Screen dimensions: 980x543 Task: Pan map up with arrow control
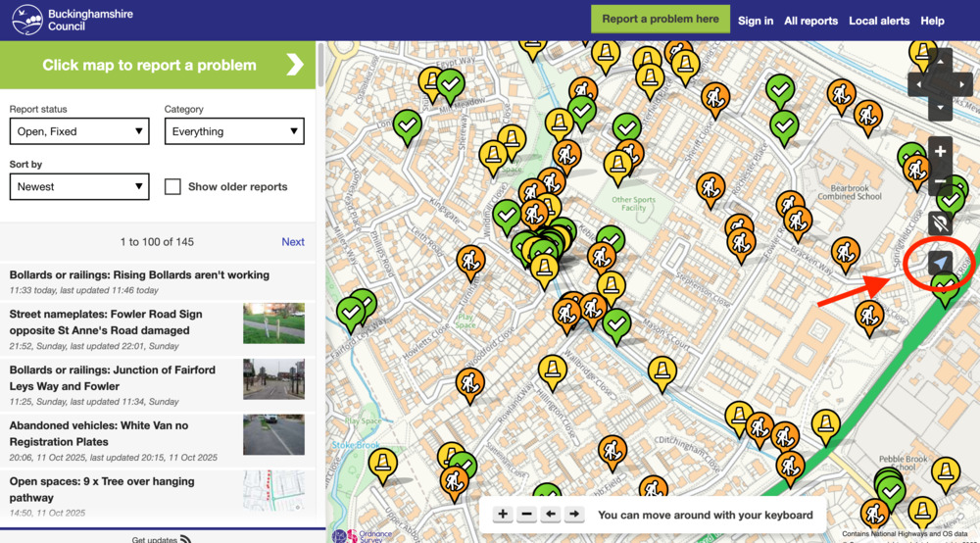click(x=940, y=62)
